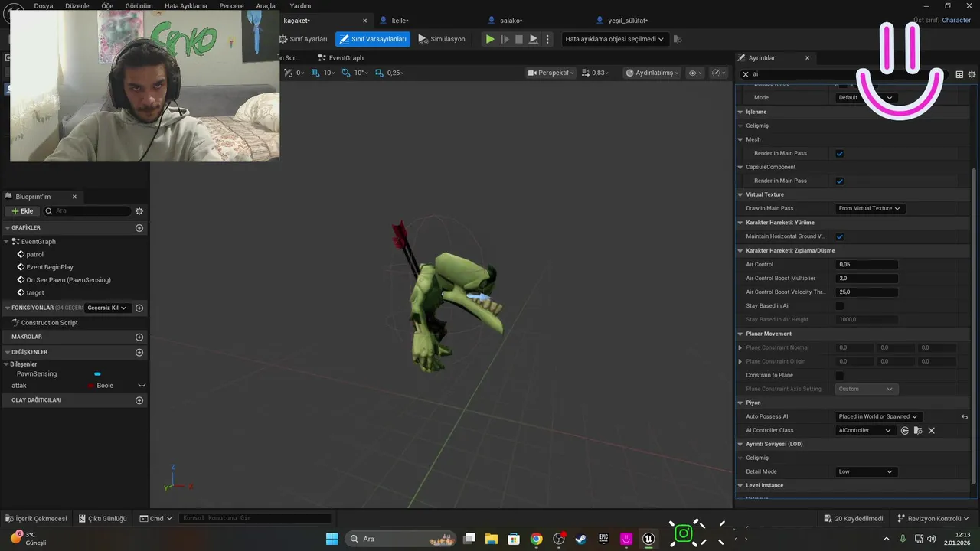Open Detail Mode dropdown
Viewport: 980px width, 551px height.
867,471
